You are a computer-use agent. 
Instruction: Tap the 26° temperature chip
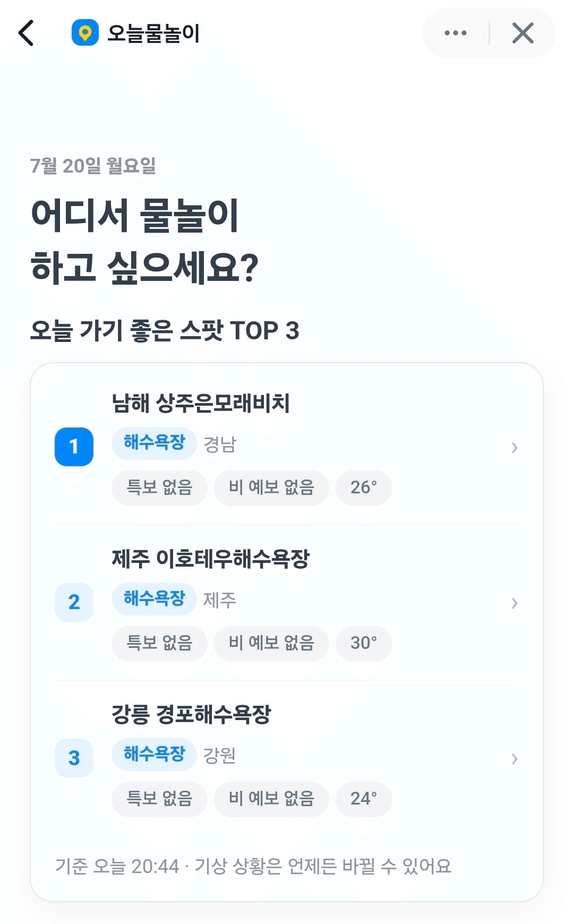coord(364,487)
